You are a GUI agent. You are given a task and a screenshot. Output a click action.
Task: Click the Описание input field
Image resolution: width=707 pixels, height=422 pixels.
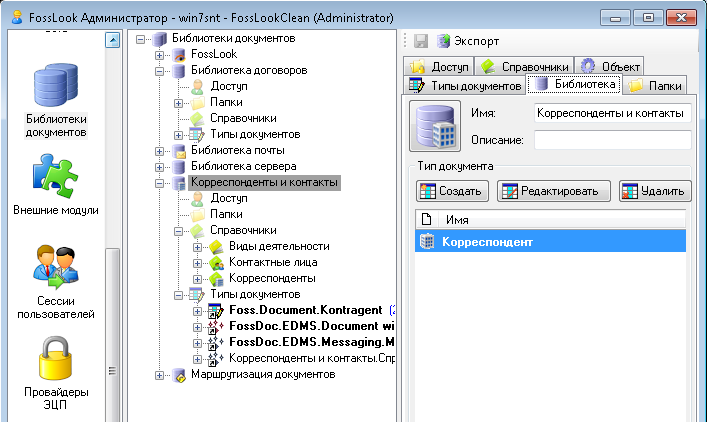[612, 140]
